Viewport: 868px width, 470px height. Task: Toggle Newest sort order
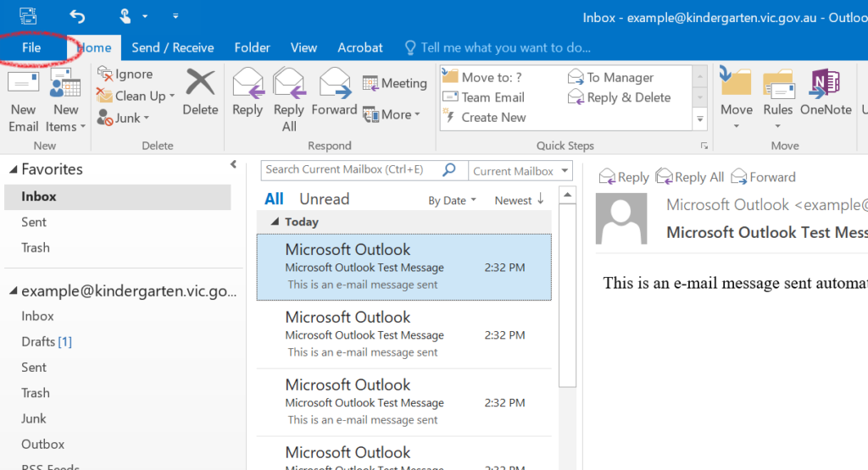coord(520,200)
